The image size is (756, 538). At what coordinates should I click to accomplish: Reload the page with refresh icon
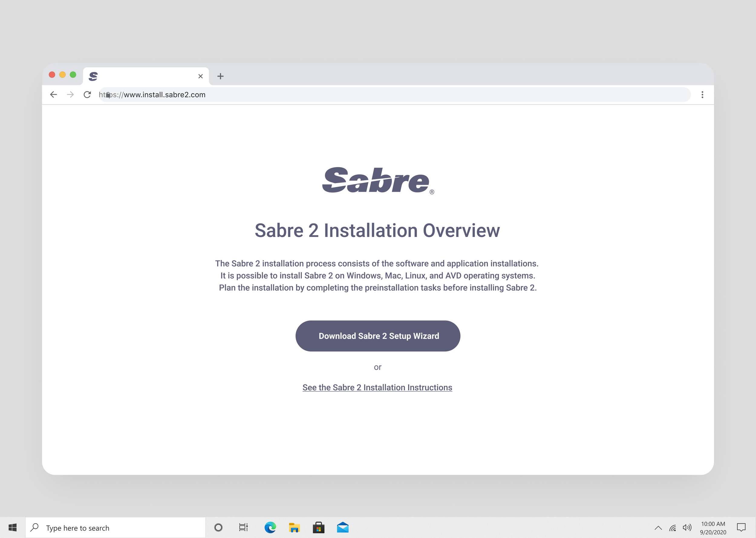87,95
